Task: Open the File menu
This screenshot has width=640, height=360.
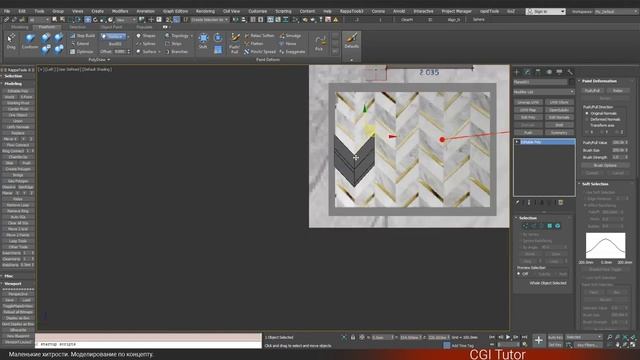Action: tap(7, 11)
